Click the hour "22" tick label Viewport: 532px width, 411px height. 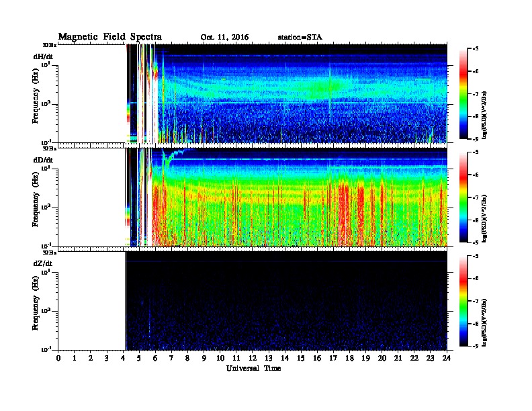click(414, 358)
